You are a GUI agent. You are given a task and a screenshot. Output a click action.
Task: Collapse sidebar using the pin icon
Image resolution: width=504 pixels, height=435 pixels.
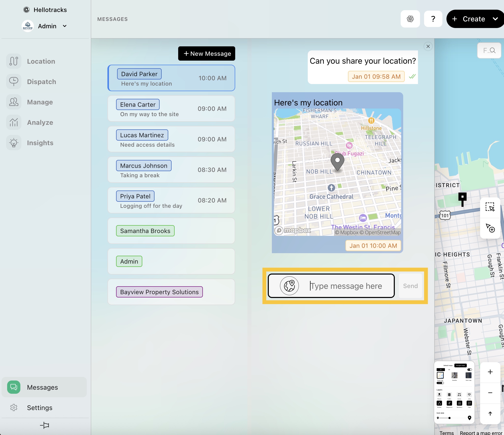pyautogui.click(x=45, y=425)
